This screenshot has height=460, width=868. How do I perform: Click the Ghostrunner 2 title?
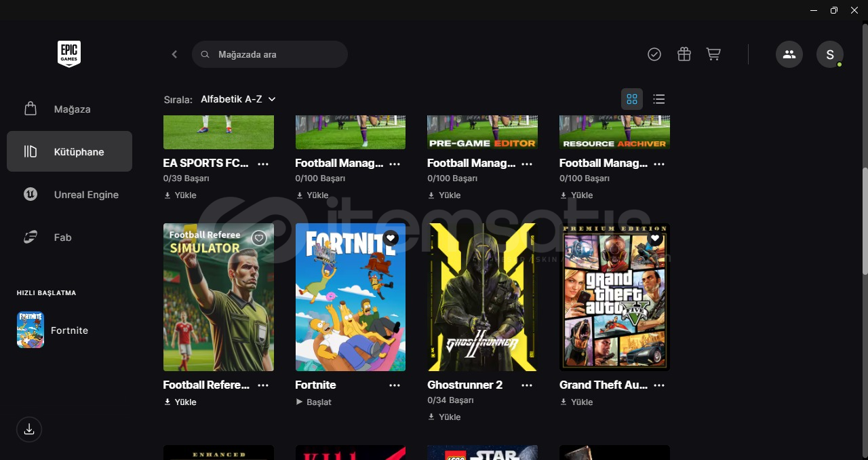click(x=465, y=385)
